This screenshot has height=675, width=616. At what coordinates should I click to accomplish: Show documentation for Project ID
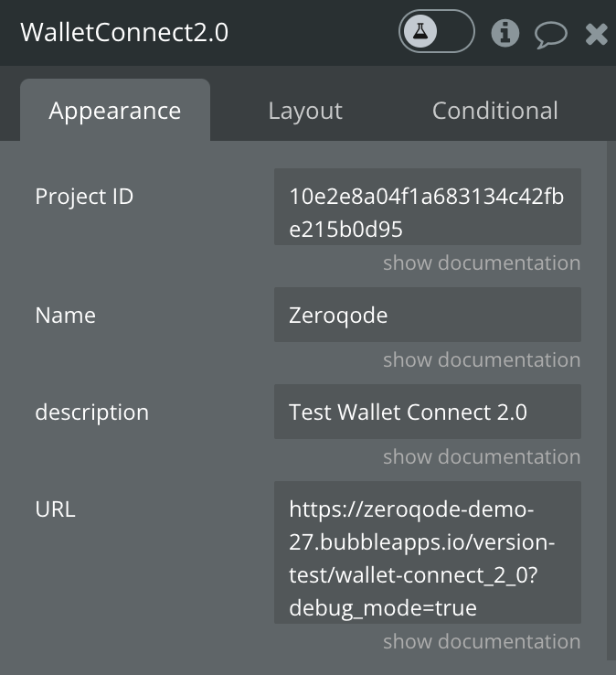coord(482,262)
